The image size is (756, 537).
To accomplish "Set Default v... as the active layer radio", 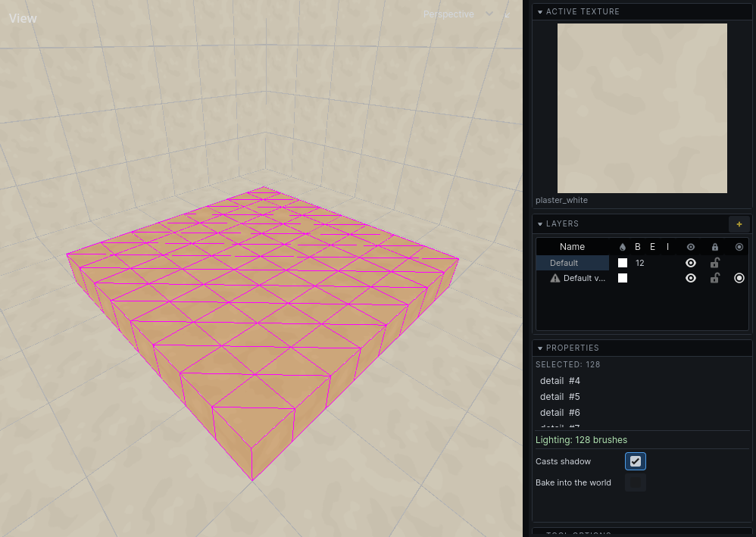I will (x=739, y=278).
